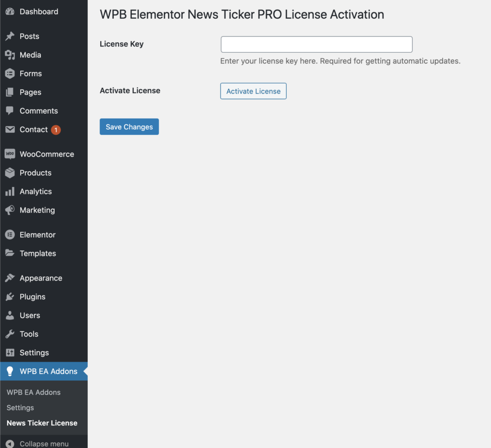
Task: Click the 'Enter your license key here' hint
Action: click(340, 61)
